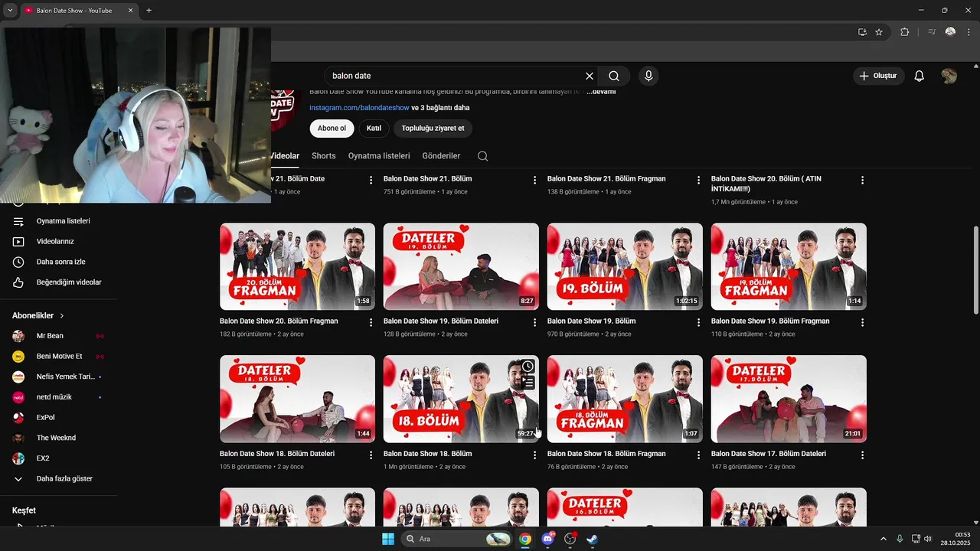Open three-dot menu for 21. Bölüm Fragman

698,180
